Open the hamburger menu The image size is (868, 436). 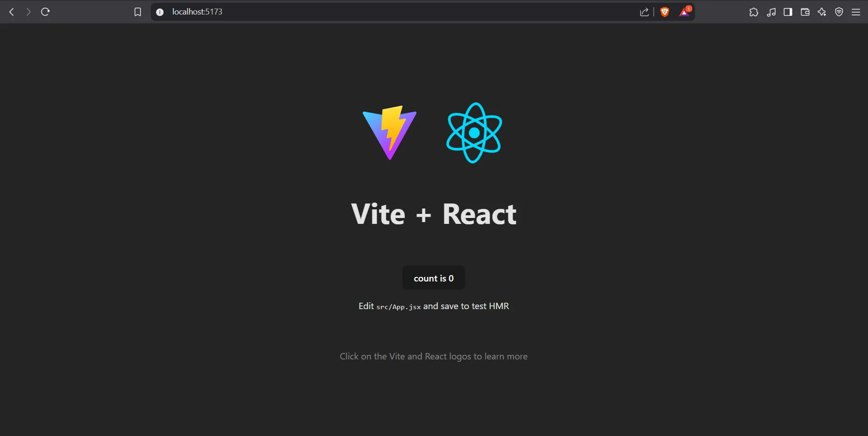coord(856,12)
